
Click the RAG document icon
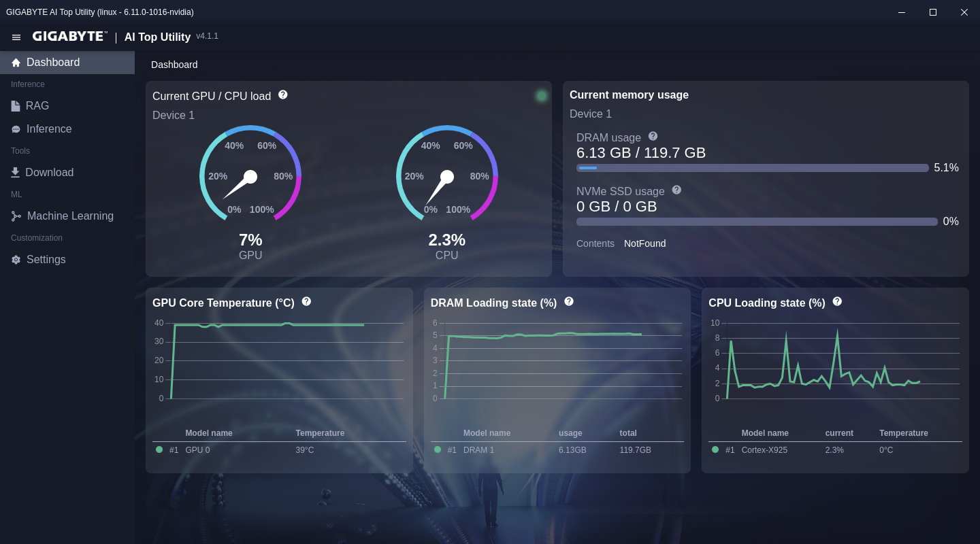[x=15, y=105]
